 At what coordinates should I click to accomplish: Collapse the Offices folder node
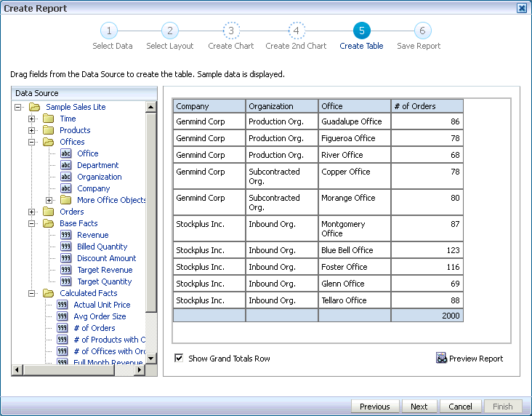pos(32,142)
